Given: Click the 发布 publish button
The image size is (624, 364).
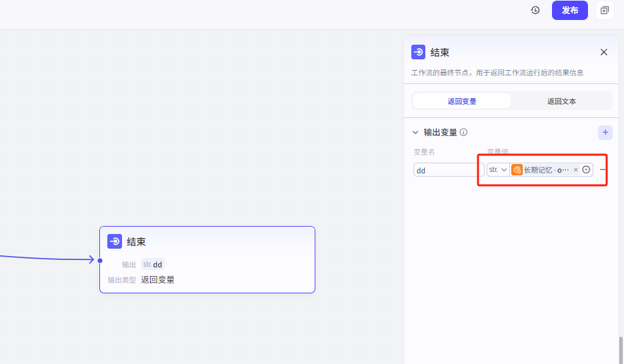Looking at the screenshot, I should point(569,11).
